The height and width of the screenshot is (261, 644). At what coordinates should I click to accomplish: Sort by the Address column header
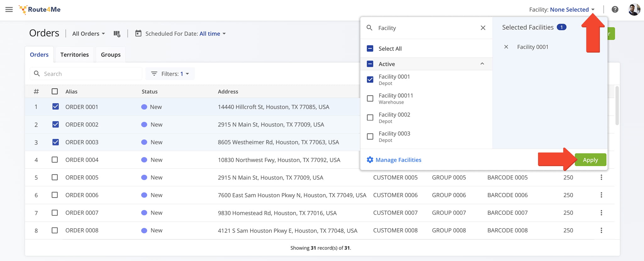pos(228,91)
